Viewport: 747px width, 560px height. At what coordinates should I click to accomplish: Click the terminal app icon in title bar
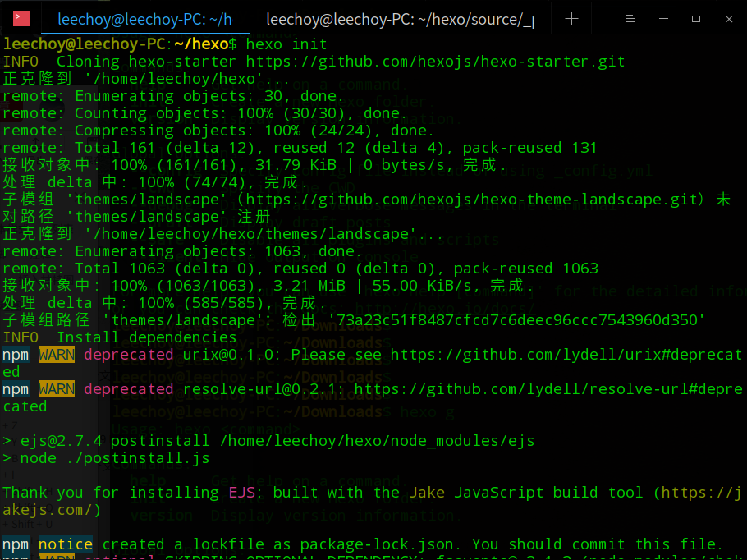tap(21, 19)
